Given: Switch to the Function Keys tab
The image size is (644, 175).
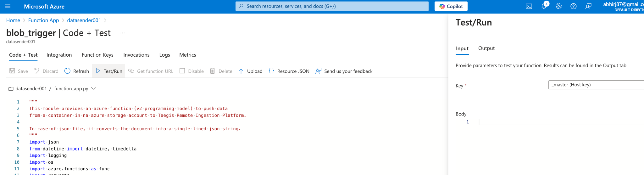Looking at the screenshot, I should 97,55.
